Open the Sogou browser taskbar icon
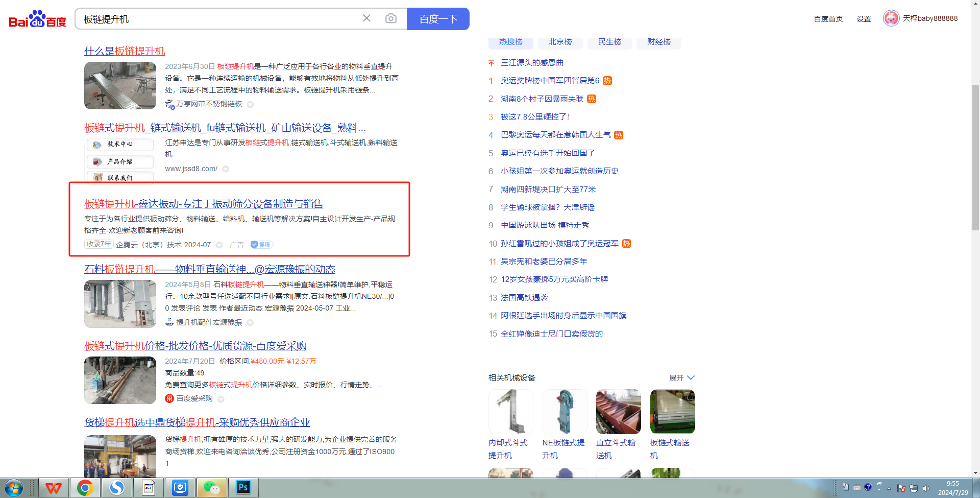The width and height of the screenshot is (980, 498). (117, 488)
